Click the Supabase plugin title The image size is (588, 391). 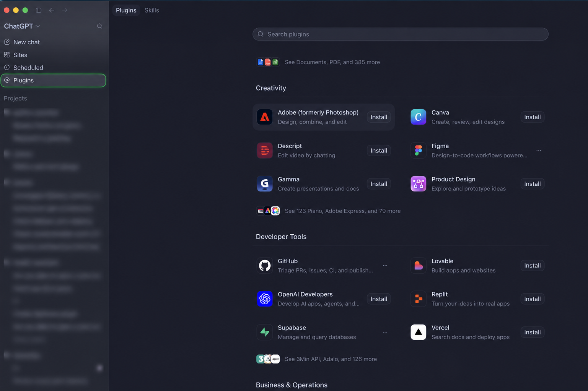(x=292, y=328)
